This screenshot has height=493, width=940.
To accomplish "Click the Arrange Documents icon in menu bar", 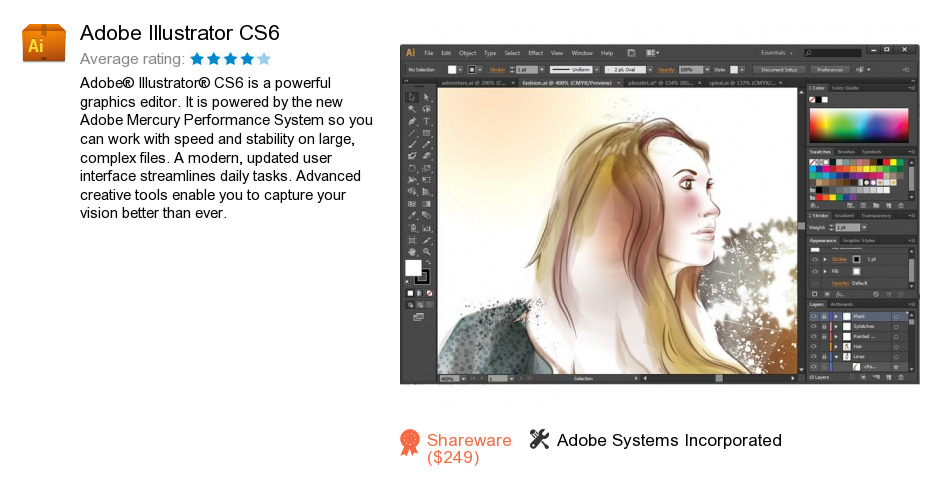I will 652,53.
